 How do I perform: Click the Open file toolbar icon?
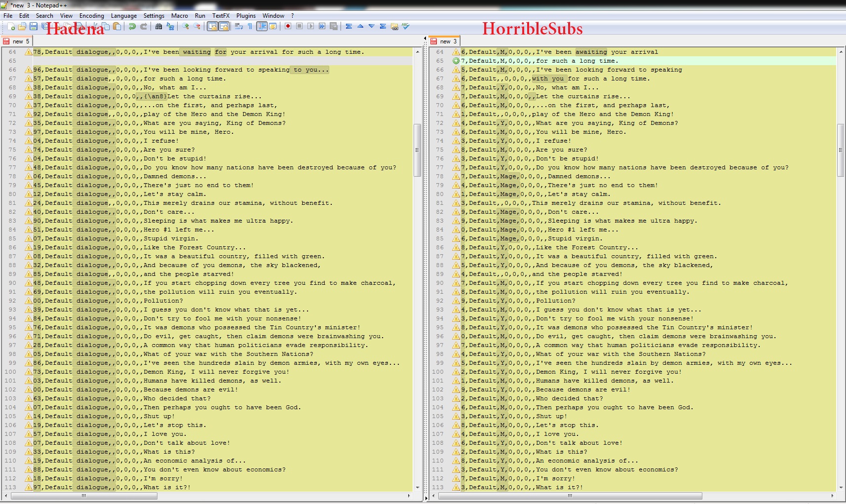tap(22, 27)
